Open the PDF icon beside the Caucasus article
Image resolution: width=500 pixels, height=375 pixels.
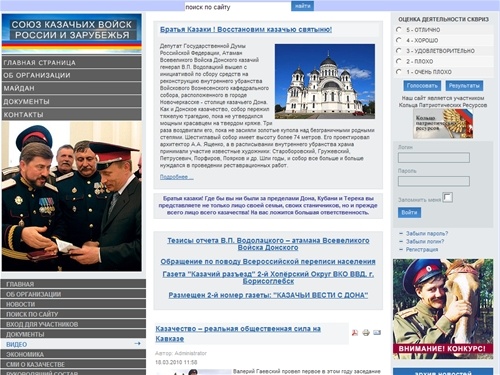355,332
